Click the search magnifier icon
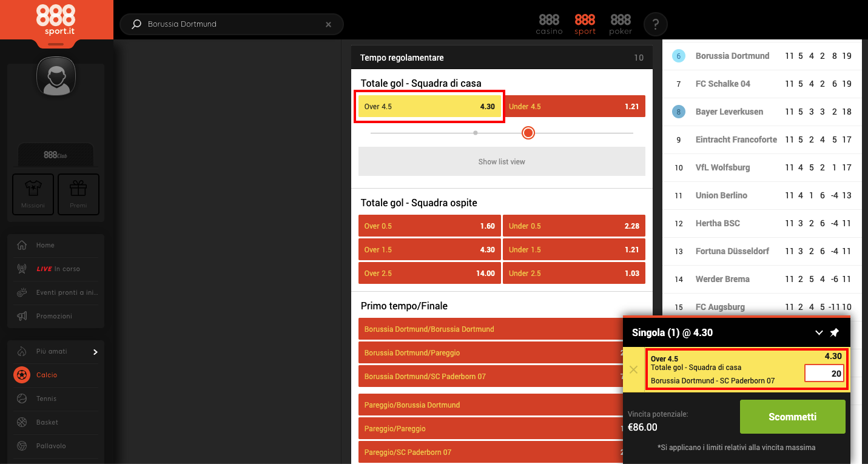This screenshot has width=868, height=464. pos(136,24)
